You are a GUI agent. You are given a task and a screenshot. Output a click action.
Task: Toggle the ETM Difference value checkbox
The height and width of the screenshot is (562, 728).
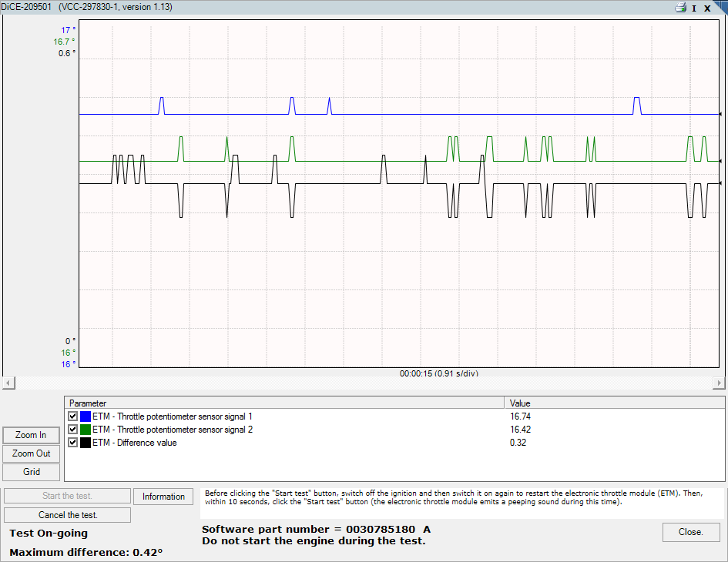coord(73,443)
